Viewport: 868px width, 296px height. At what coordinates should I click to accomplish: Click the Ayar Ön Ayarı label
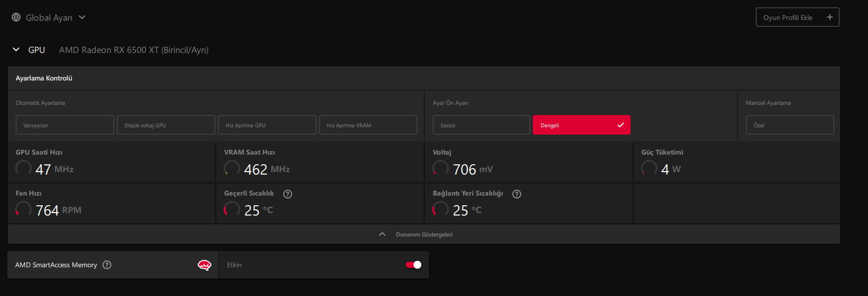pos(450,103)
